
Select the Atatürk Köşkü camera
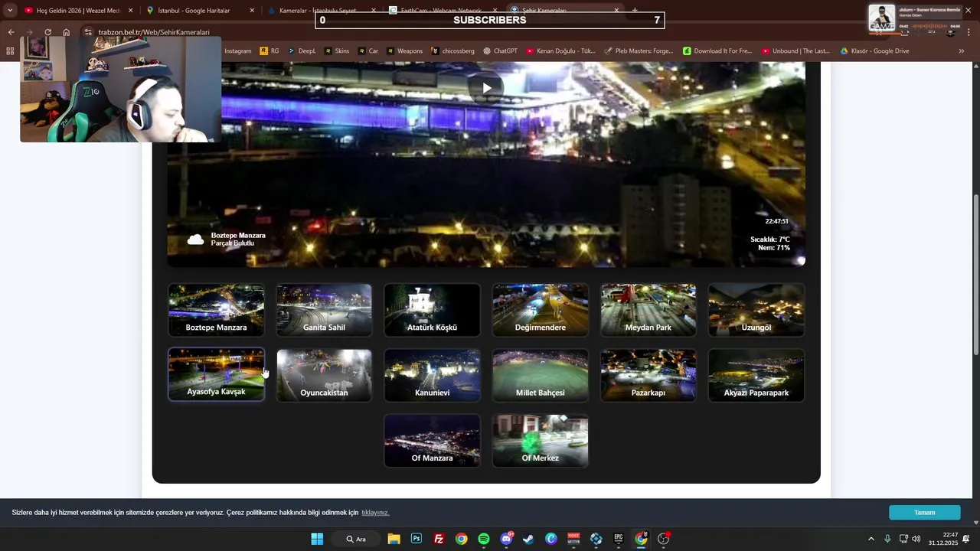[x=432, y=310]
